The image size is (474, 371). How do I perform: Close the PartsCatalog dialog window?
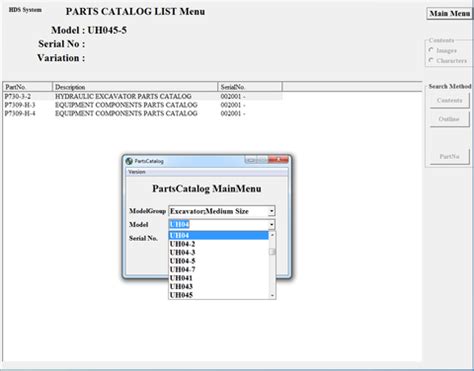point(278,160)
